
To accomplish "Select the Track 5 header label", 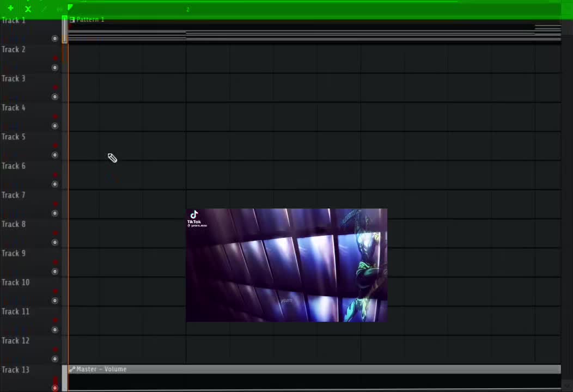I will (x=14, y=137).
